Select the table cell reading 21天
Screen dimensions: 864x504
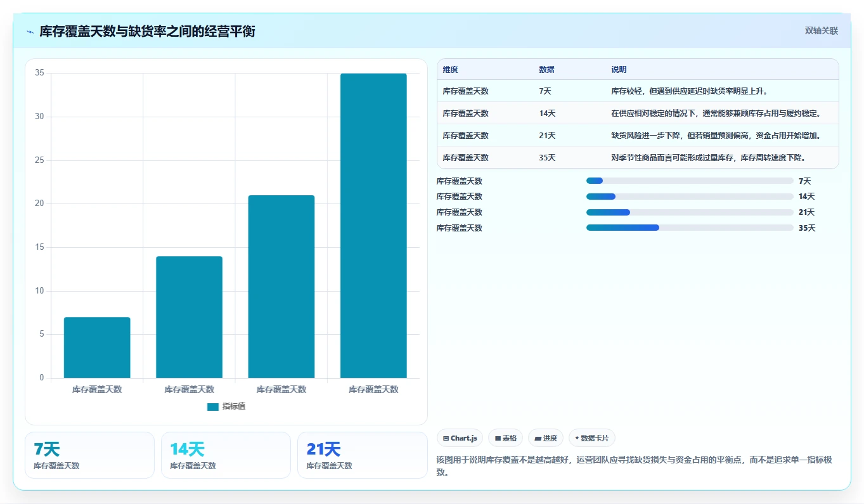tap(547, 136)
